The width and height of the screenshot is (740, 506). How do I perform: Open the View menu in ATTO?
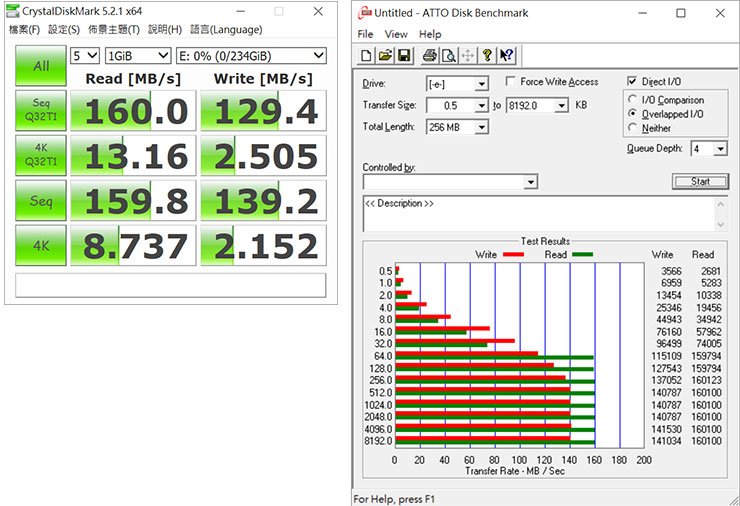[396, 34]
